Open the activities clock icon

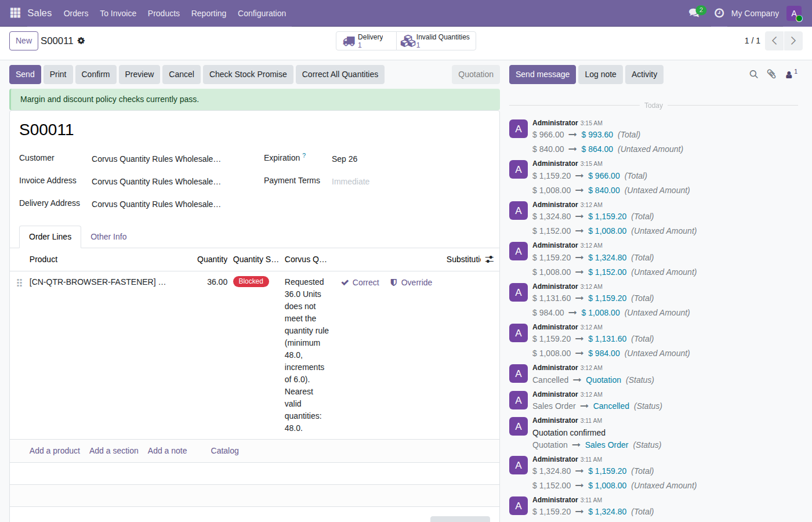click(x=719, y=13)
